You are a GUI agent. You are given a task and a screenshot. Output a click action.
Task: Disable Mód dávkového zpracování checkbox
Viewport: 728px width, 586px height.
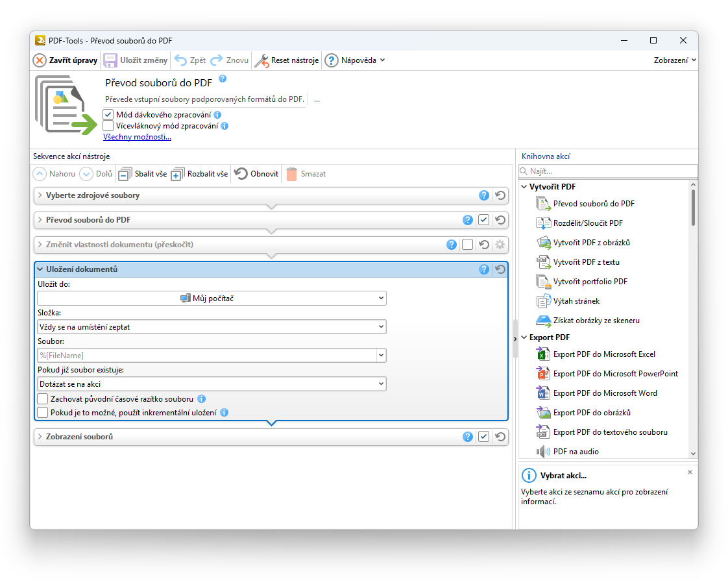pyautogui.click(x=108, y=115)
